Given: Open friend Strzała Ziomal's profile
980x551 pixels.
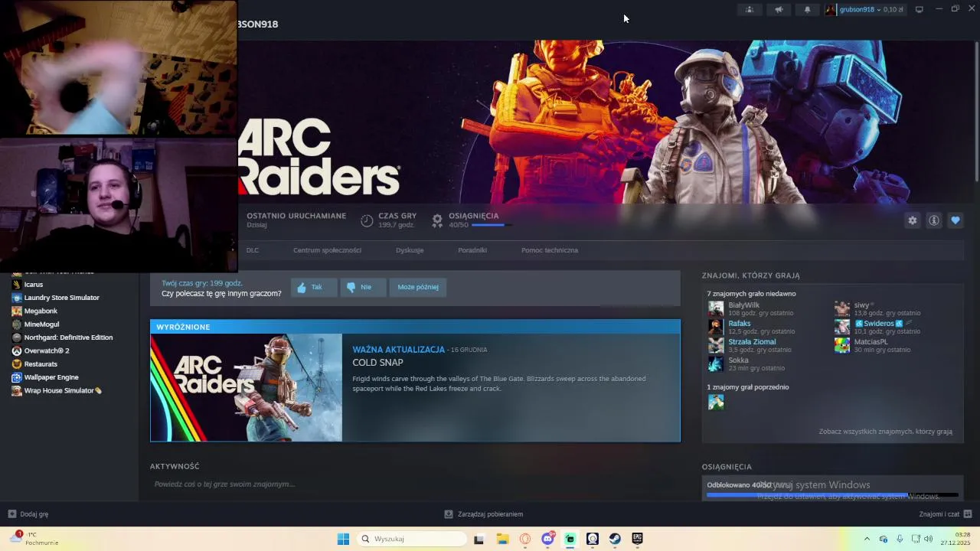Looking at the screenshot, I should (x=752, y=342).
